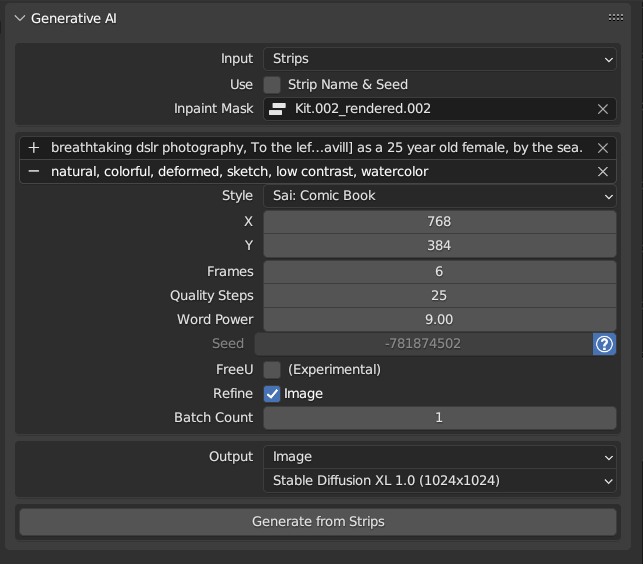This screenshot has width=643, height=564.
Task: Edit the positive prompt text field
Action: (x=317, y=148)
